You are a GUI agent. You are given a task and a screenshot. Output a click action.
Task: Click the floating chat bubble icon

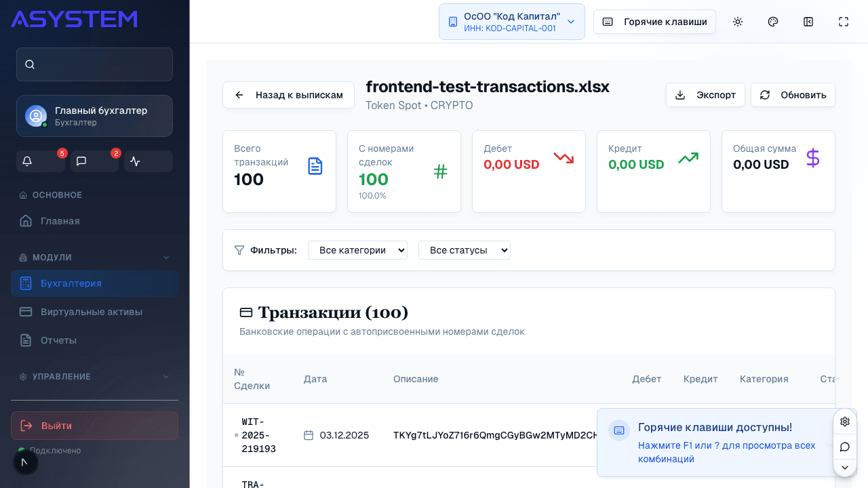click(845, 447)
